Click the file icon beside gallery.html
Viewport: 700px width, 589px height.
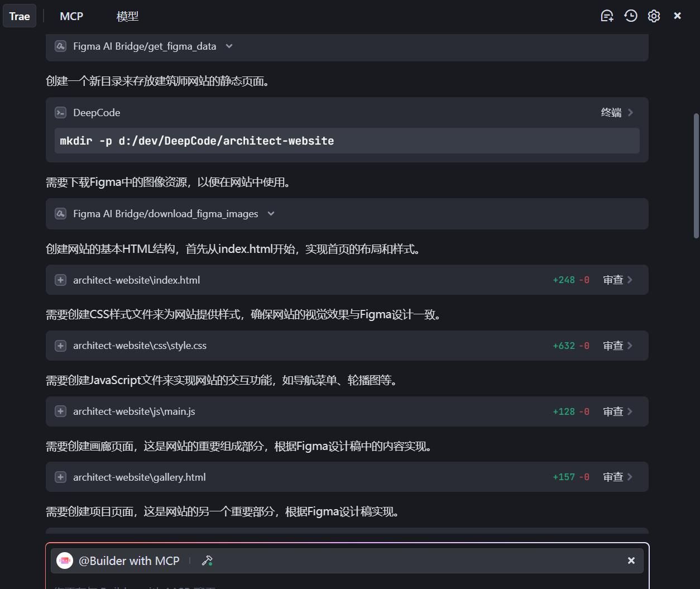60,477
